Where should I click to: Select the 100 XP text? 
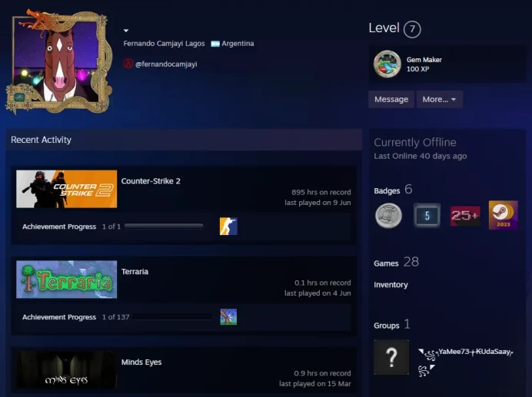pyautogui.click(x=417, y=69)
